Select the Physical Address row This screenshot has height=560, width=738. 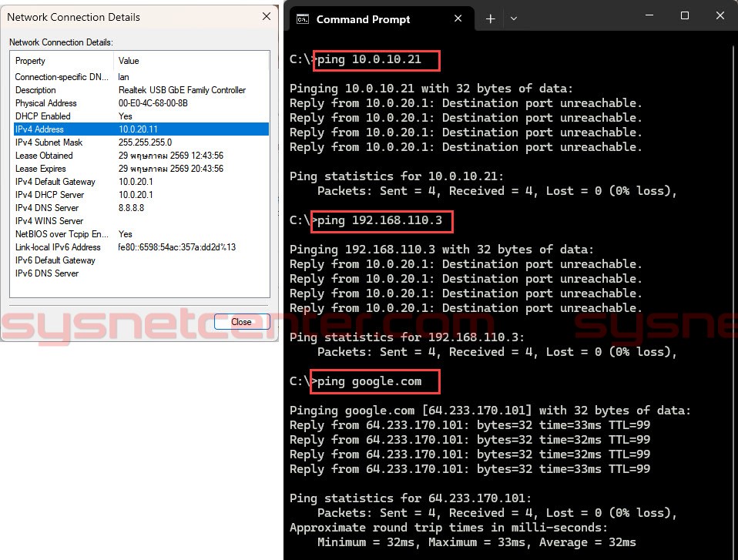click(141, 103)
